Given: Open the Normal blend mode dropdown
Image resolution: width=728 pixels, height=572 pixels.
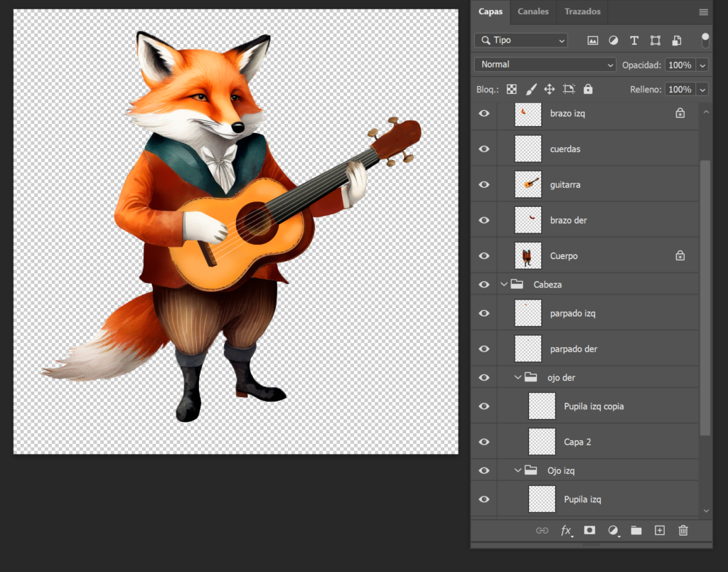Looking at the screenshot, I should [545, 65].
